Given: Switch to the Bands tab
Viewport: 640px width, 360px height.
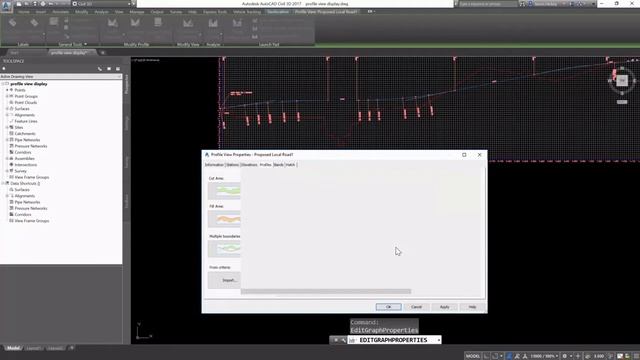Looking at the screenshot, I should click(278, 165).
